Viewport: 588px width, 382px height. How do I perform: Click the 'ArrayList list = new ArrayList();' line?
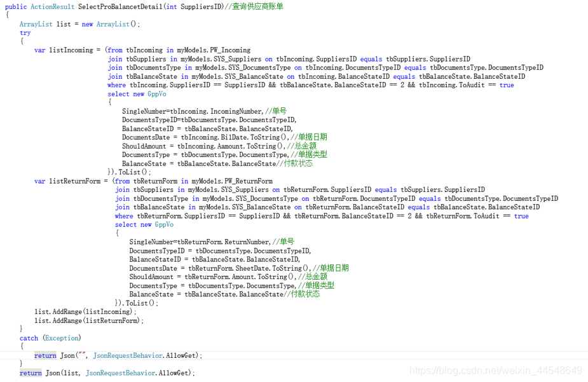79,24
